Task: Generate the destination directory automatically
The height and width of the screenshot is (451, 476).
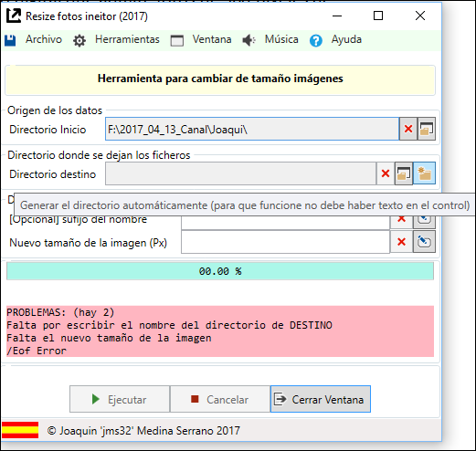Action: (x=424, y=173)
